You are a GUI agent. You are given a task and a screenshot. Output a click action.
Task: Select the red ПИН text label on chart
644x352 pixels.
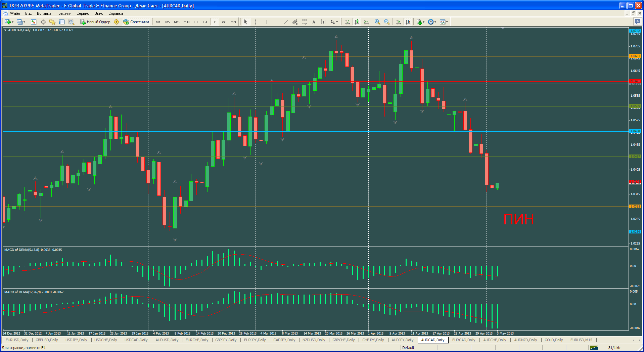[x=519, y=219]
